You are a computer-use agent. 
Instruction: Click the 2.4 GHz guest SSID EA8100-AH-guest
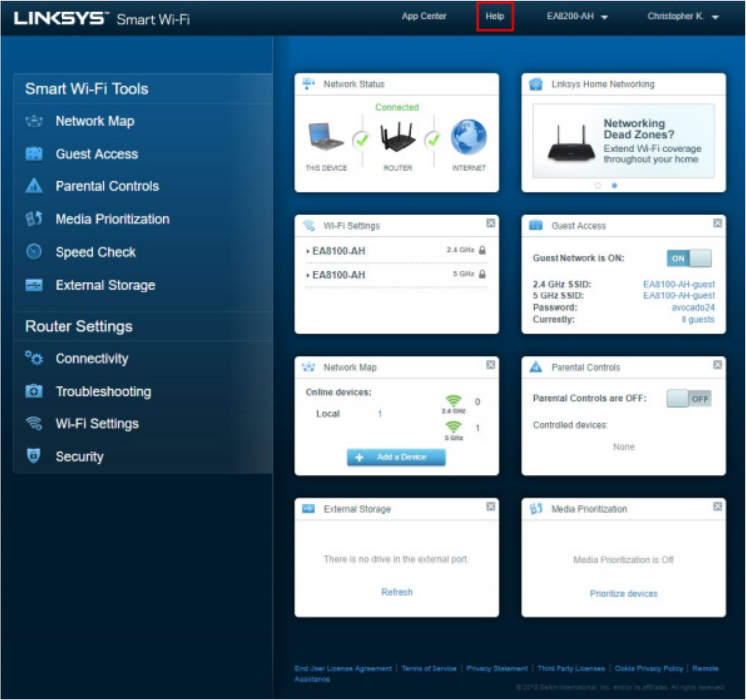(x=679, y=284)
